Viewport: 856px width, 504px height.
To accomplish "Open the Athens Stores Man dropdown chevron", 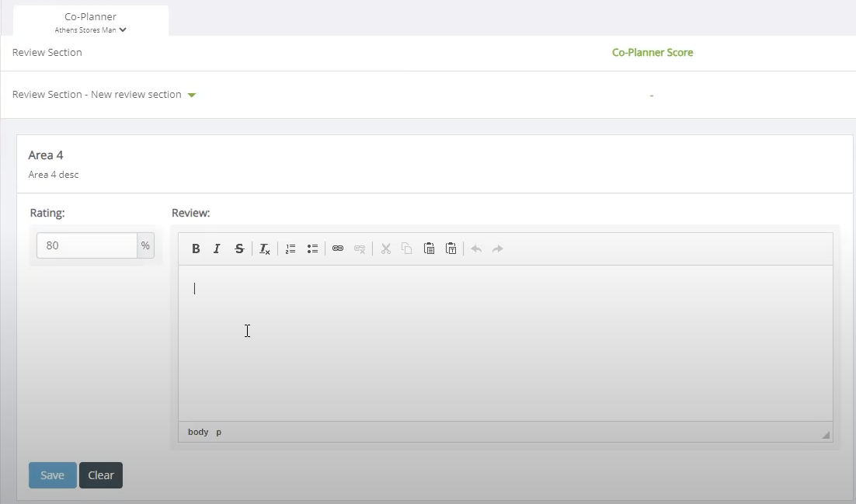I will click(123, 30).
